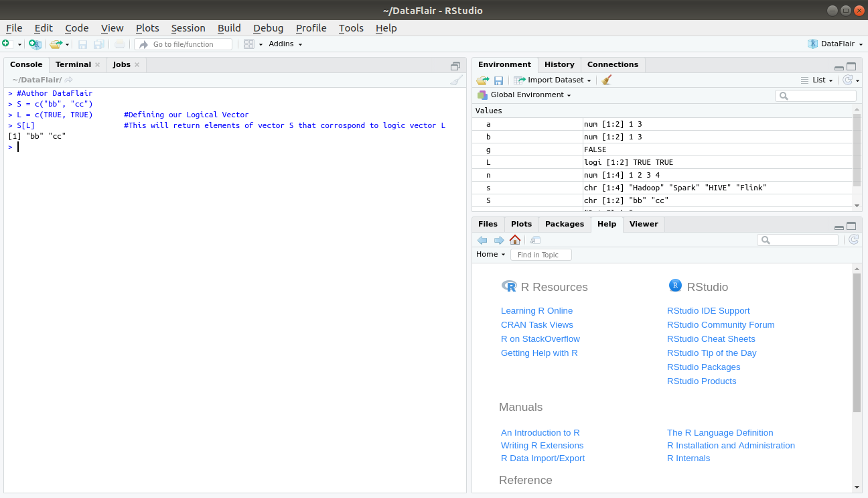Screen dimensions: 868x498
Task: Collapse the Environment pane
Action: [839, 67]
